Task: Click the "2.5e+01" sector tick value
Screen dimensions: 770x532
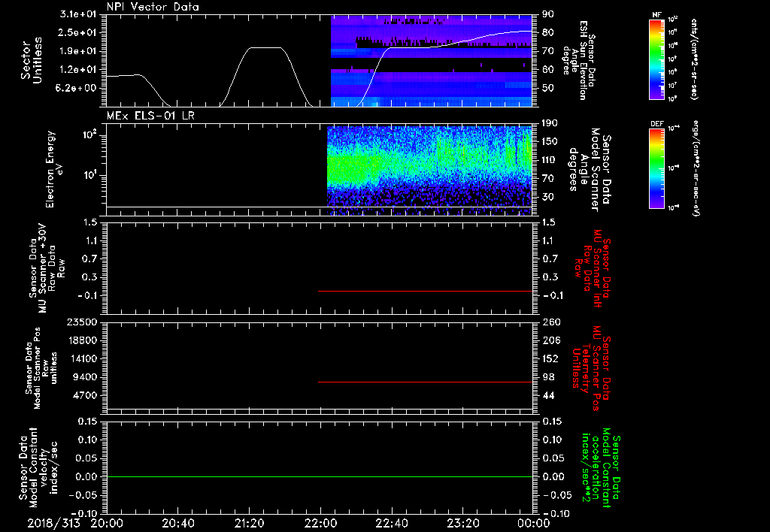Action: click(x=78, y=32)
